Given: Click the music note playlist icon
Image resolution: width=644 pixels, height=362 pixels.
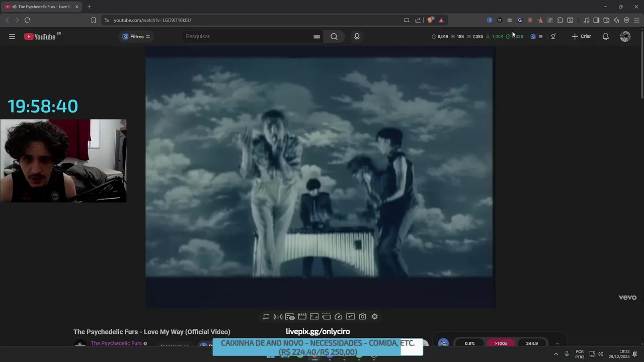Looking at the screenshot, I should tap(586, 20).
